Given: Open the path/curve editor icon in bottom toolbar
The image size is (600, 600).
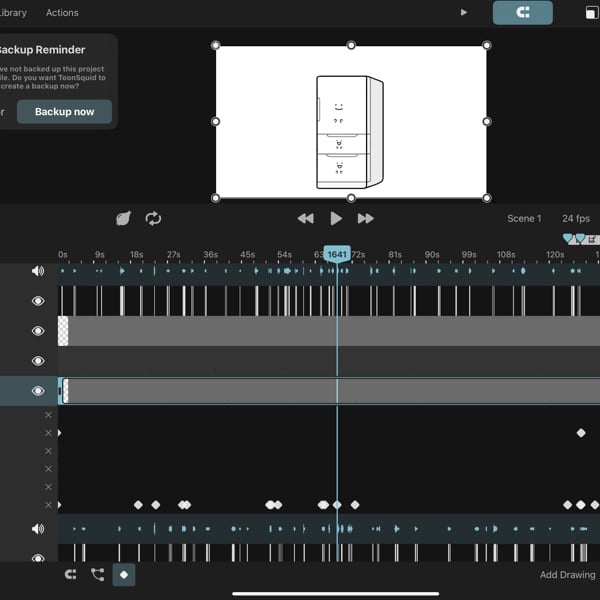Looking at the screenshot, I should [97, 574].
